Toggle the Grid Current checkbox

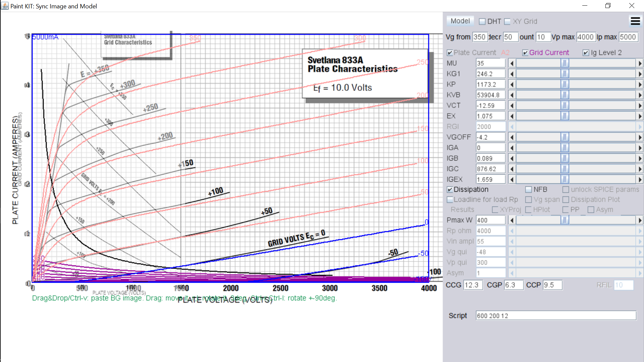(x=525, y=53)
